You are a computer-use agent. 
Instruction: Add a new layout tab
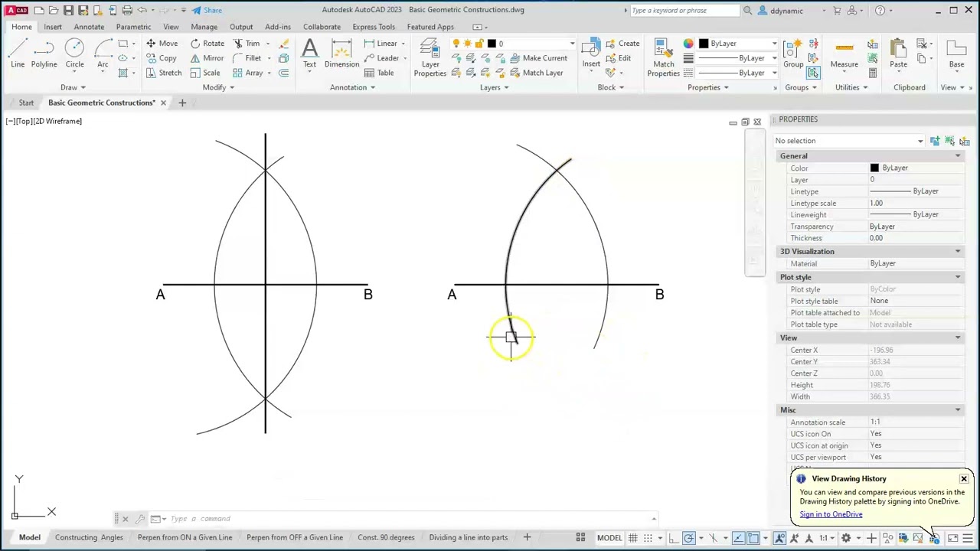527,537
